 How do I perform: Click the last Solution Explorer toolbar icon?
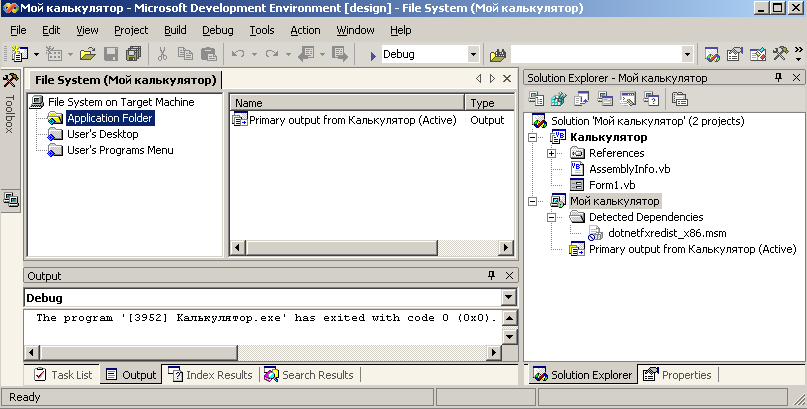coord(680,99)
